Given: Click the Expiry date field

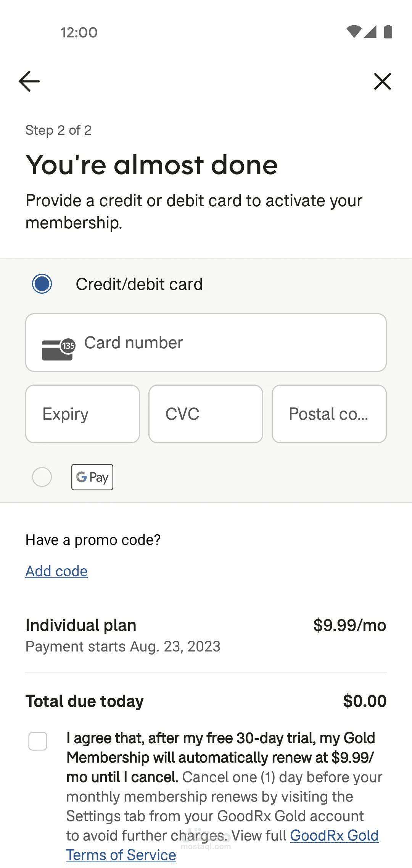Looking at the screenshot, I should click(82, 414).
